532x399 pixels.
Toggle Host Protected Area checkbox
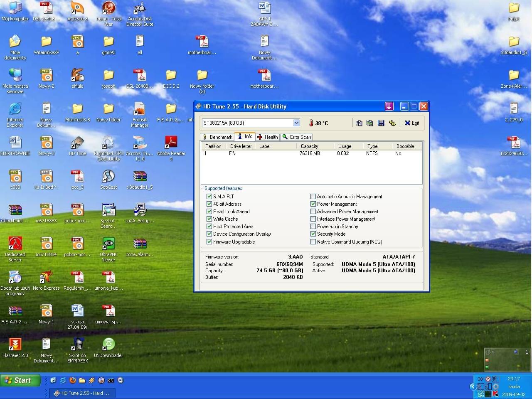(x=209, y=227)
